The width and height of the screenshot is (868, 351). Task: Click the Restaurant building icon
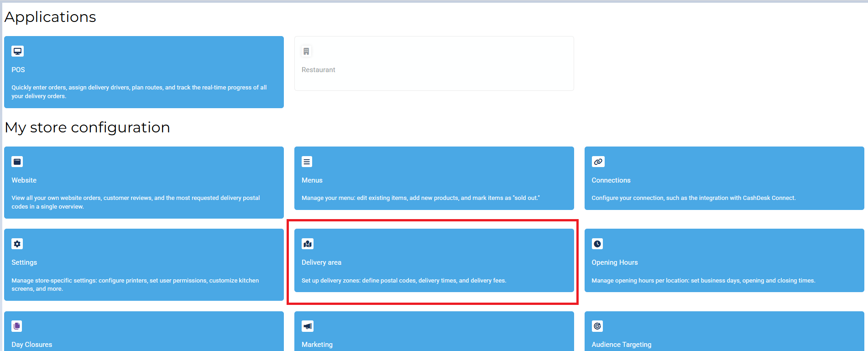306,51
